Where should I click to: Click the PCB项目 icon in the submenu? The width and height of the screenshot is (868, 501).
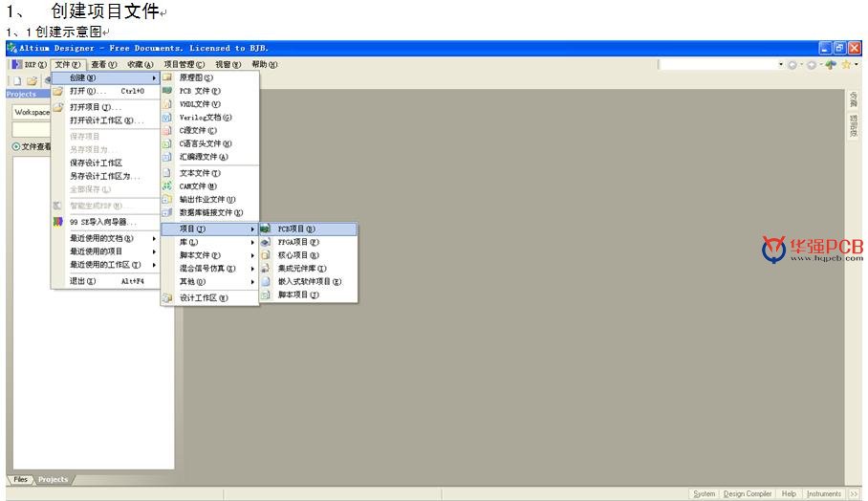(x=266, y=229)
